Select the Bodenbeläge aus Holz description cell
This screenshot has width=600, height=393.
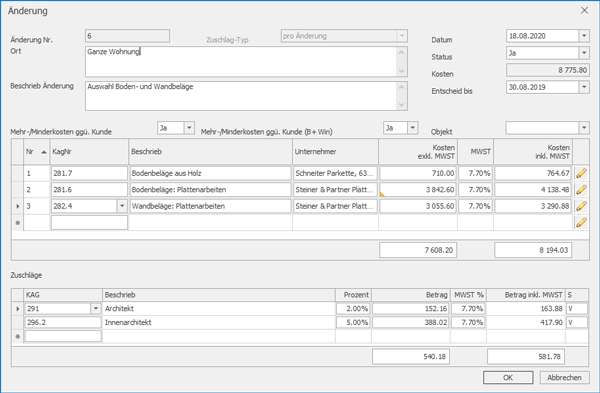click(210, 173)
